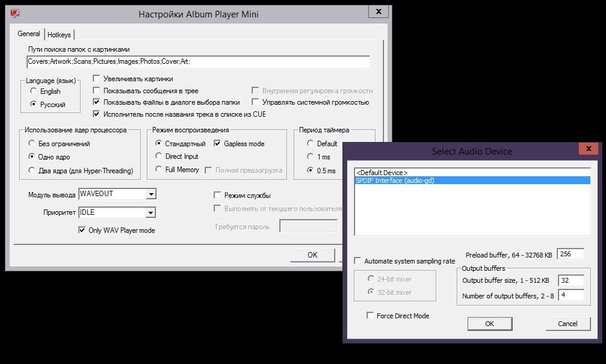Image resolution: width=606 pixels, height=364 pixels.
Task: Open the General tab
Action: [x=29, y=34]
